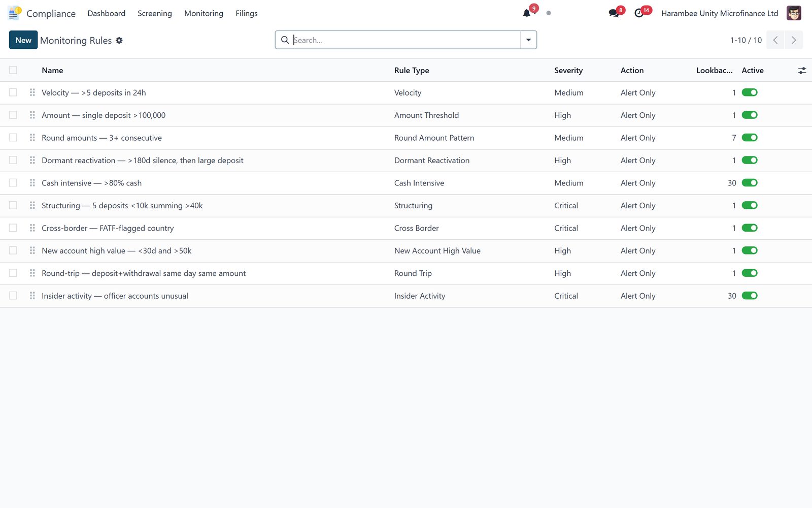Click lookback value 7 in Round amounts row
The width and height of the screenshot is (812, 508).
(734, 138)
